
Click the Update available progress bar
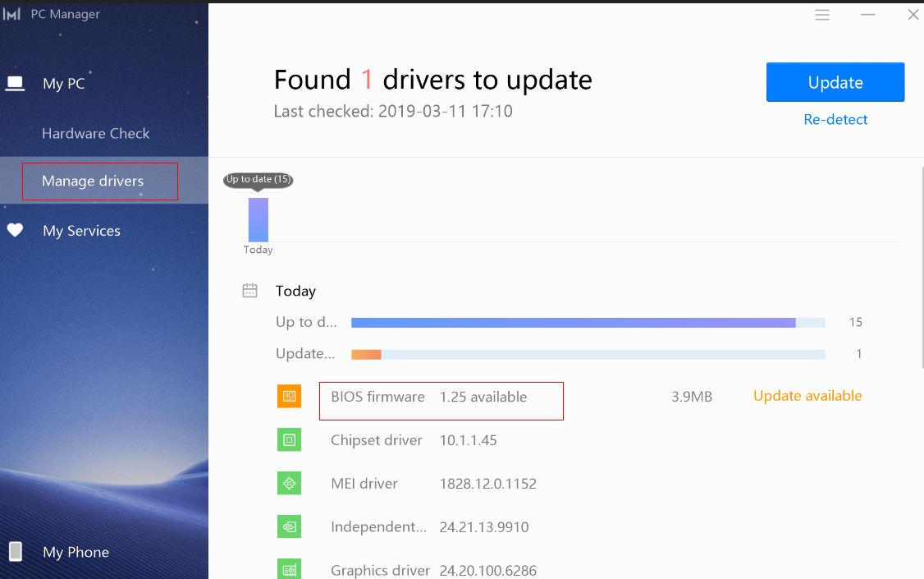coord(588,354)
